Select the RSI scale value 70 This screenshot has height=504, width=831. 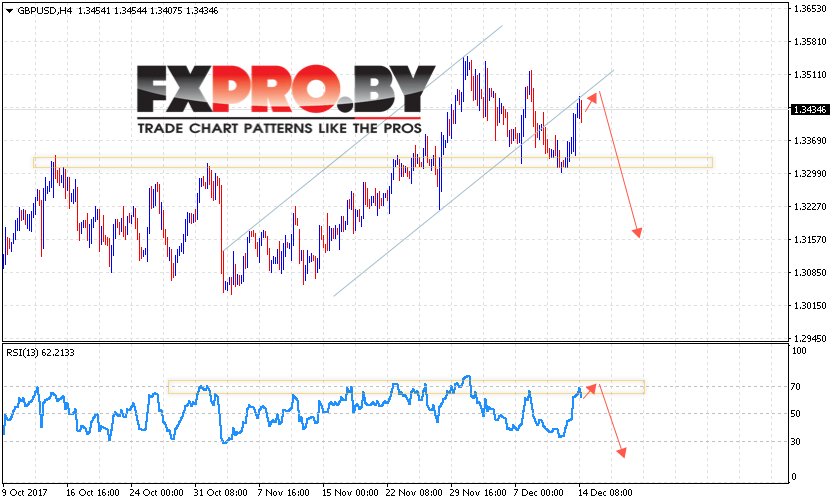(x=795, y=387)
